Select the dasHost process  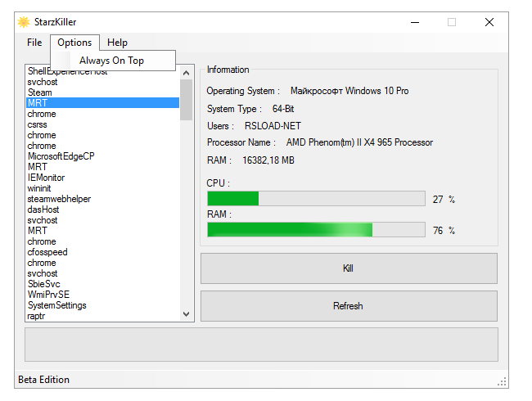coord(102,210)
